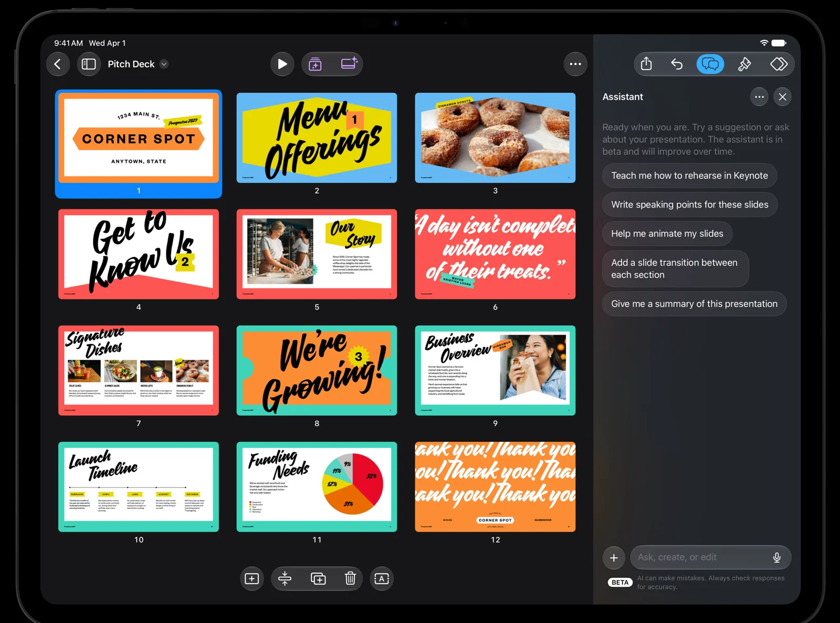Select slide 5 Our Story thumbnail

tap(317, 254)
